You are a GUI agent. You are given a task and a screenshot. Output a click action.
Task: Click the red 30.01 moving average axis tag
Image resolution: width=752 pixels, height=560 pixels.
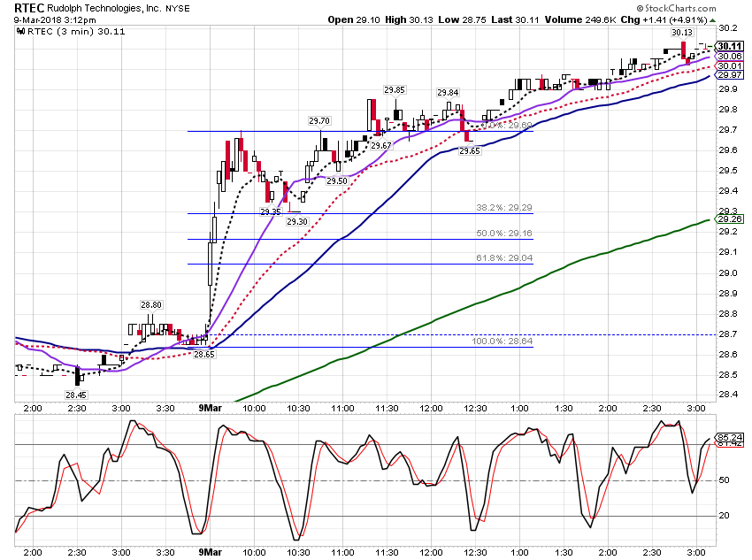(x=730, y=65)
